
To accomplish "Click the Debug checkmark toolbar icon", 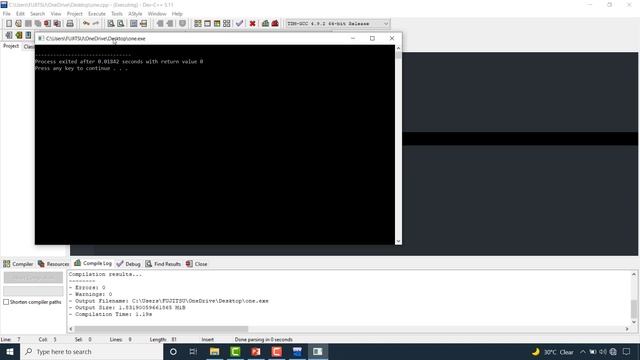I will pos(240,24).
